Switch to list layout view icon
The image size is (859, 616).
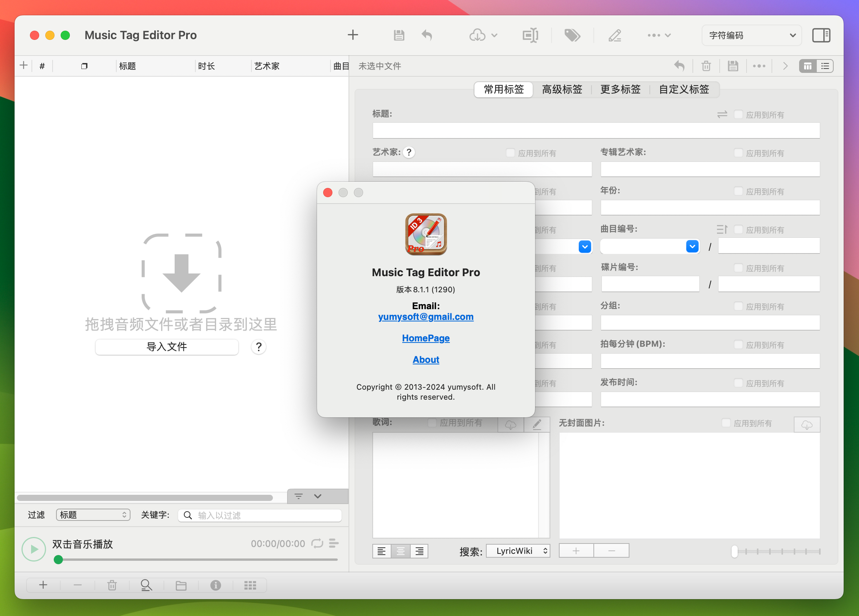[x=825, y=66]
